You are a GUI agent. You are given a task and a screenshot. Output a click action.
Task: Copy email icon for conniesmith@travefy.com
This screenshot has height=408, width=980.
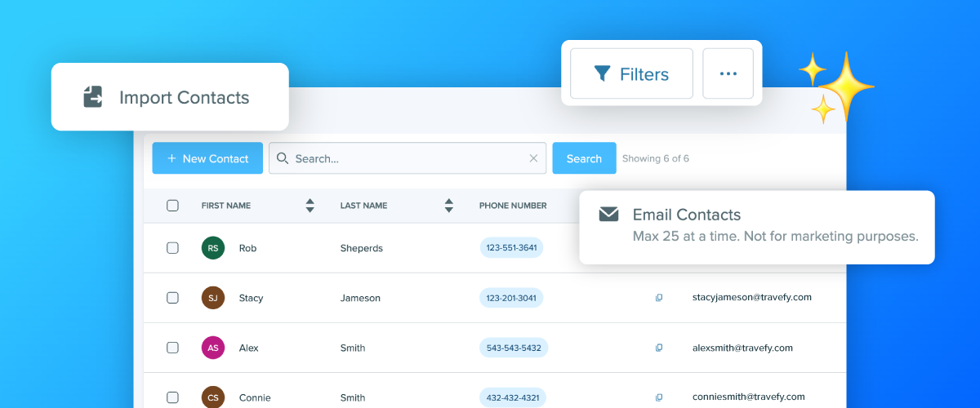click(x=659, y=397)
